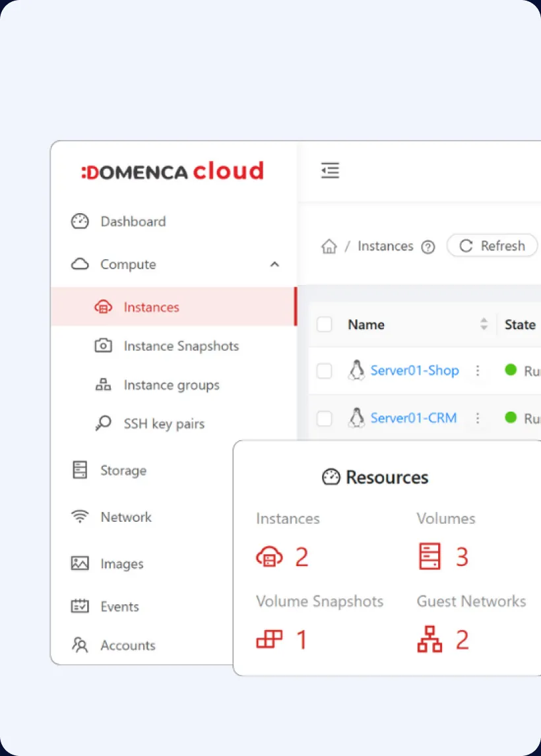
Task: Check the Server01-Shop row checkbox
Action: [324, 371]
